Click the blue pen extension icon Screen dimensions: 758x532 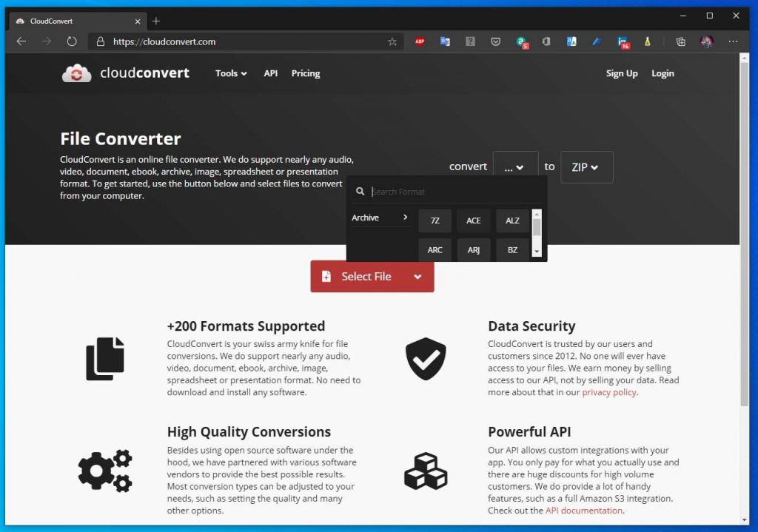point(597,41)
